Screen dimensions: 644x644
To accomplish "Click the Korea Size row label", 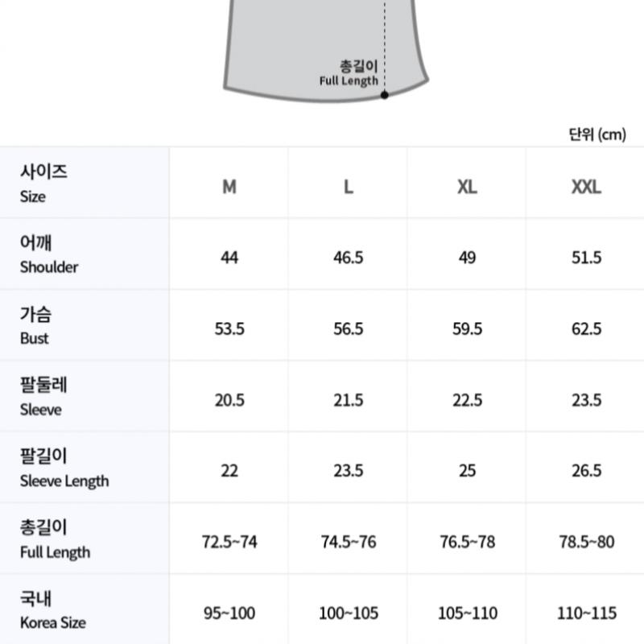I will click(52, 610).
